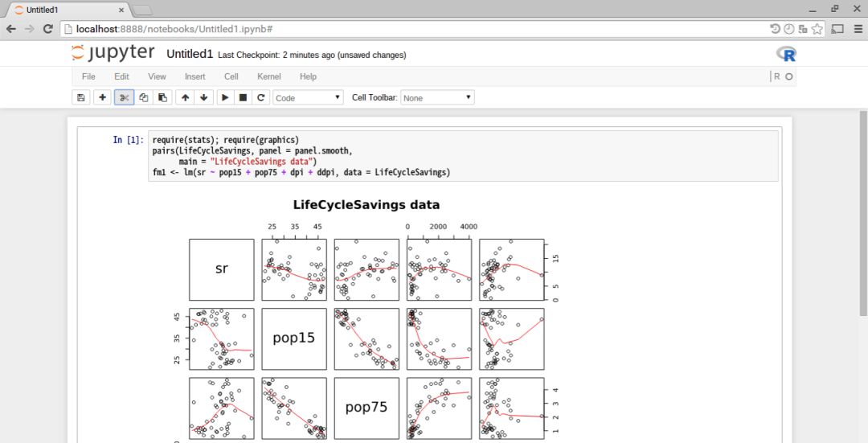Close the Untitled1 browser tab
868x443 pixels.
click(x=121, y=10)
